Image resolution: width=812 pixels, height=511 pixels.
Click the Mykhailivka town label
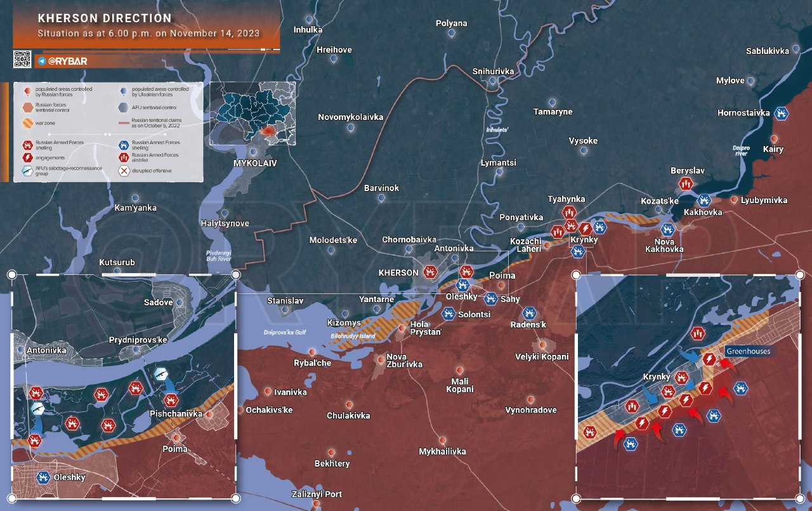(x=442, y=451)
